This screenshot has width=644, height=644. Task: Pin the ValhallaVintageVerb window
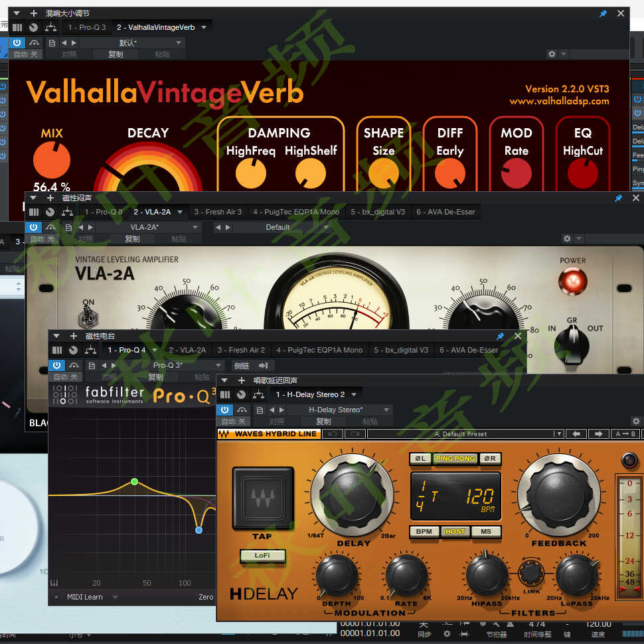pos(603,13)
